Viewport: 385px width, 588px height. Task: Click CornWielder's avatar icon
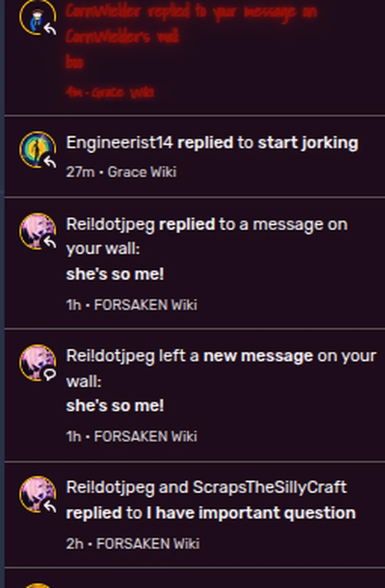[36, 17]
